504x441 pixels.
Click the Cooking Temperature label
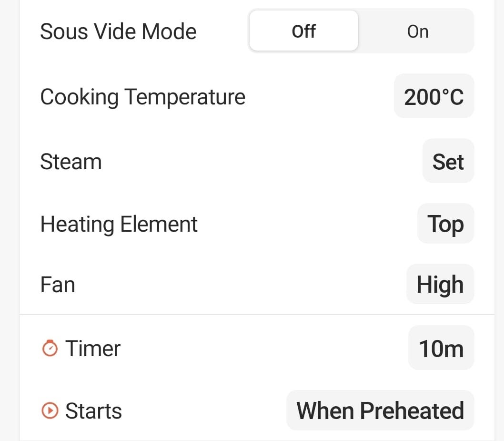pyautogui.click(x=142, y=97)
